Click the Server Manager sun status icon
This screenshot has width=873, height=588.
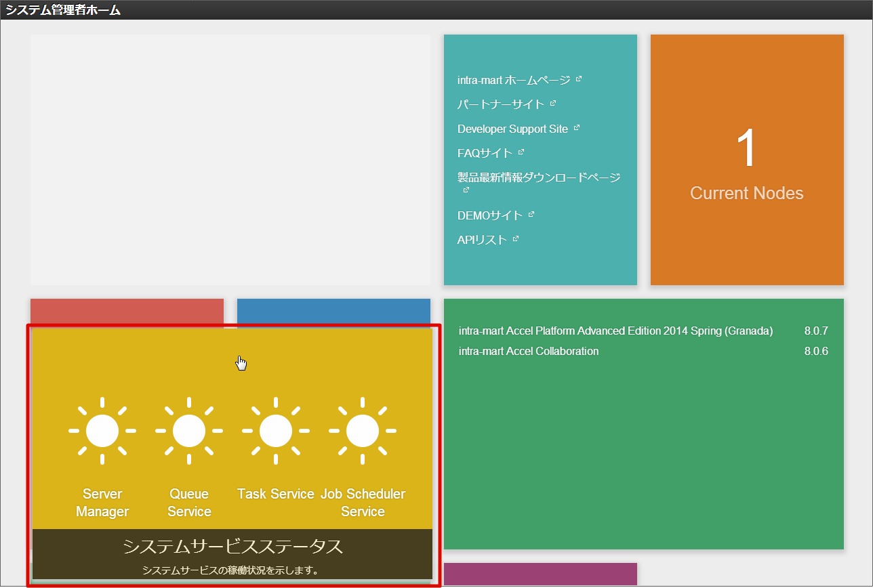[102, 431]
